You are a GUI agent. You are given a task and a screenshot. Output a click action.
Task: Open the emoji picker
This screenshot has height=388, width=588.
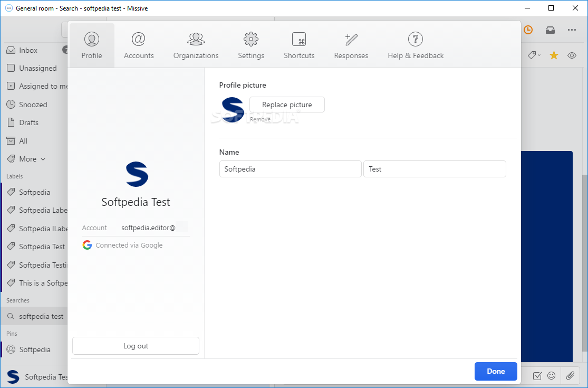tap(551, 375)
